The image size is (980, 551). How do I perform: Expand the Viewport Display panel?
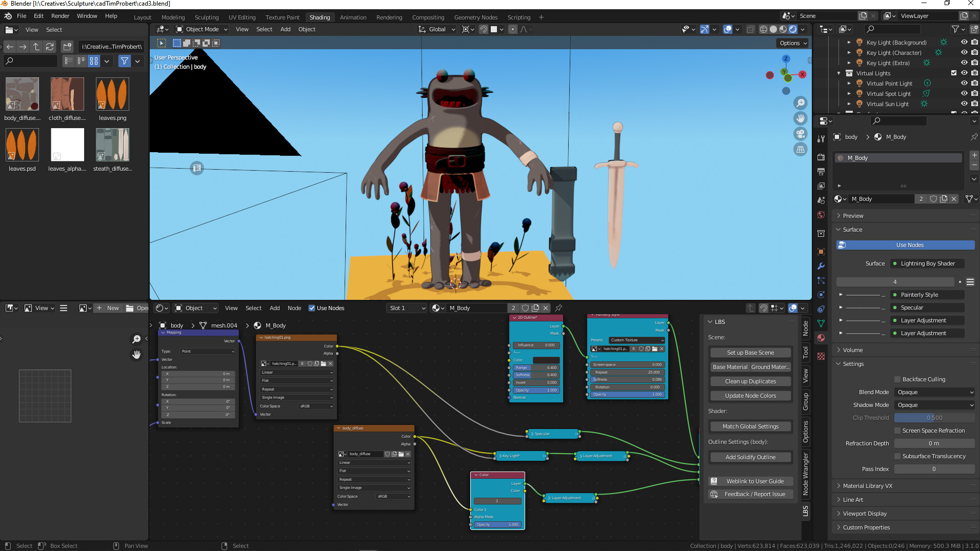coord(865,514)
